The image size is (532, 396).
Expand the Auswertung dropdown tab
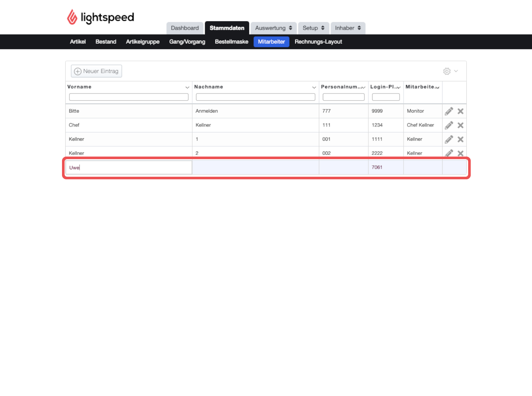(274, 28)
